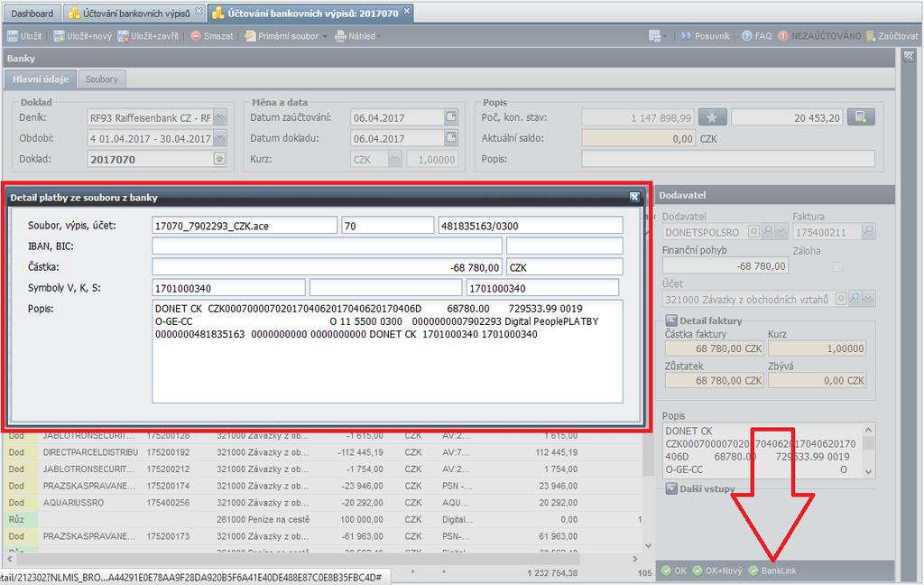The image size is (924, 585).
Task: Click the red Smazat delete icon
Action: 196,36
